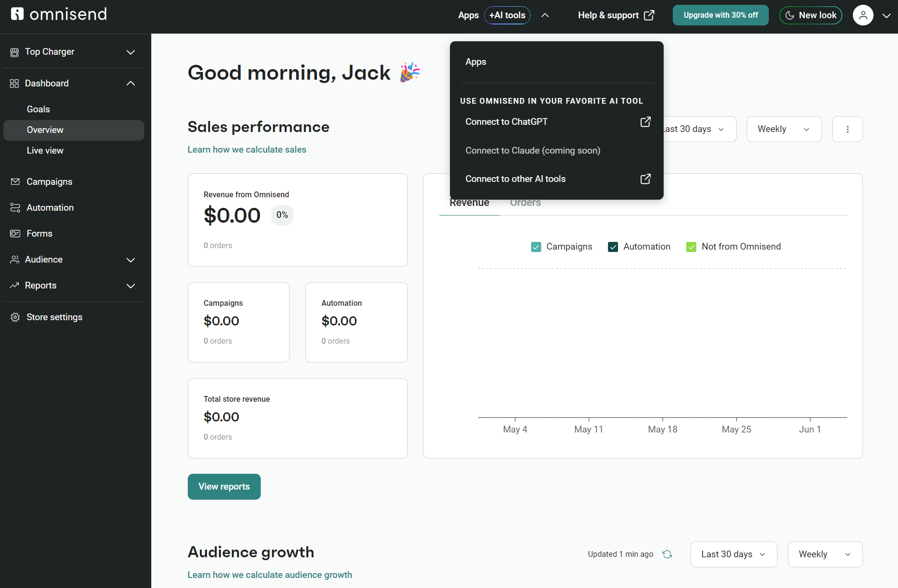Image resolution: width=898 pixels, height=588 pixels.
Task: Click the moon icon in New look
Action: [x=789, y=15]
